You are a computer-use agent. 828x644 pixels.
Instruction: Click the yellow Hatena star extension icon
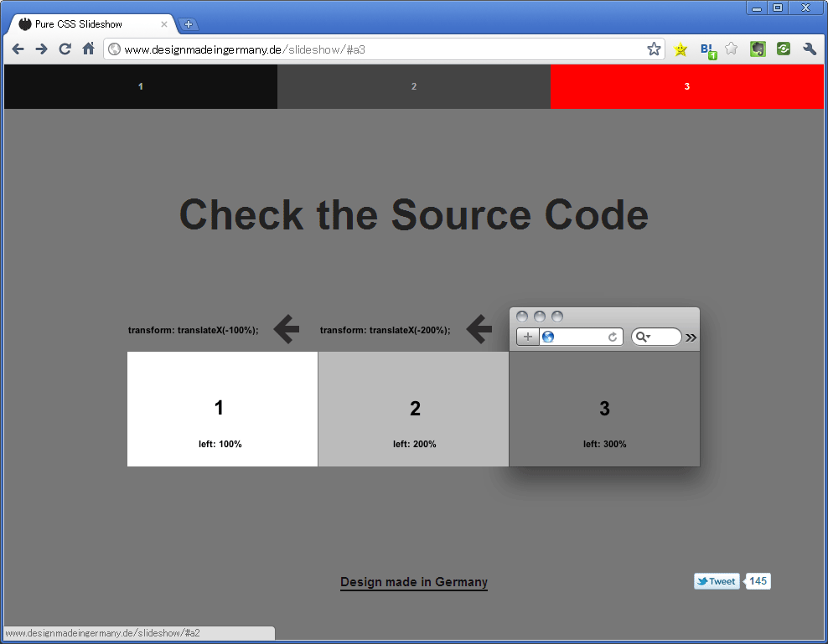(681, 49)
